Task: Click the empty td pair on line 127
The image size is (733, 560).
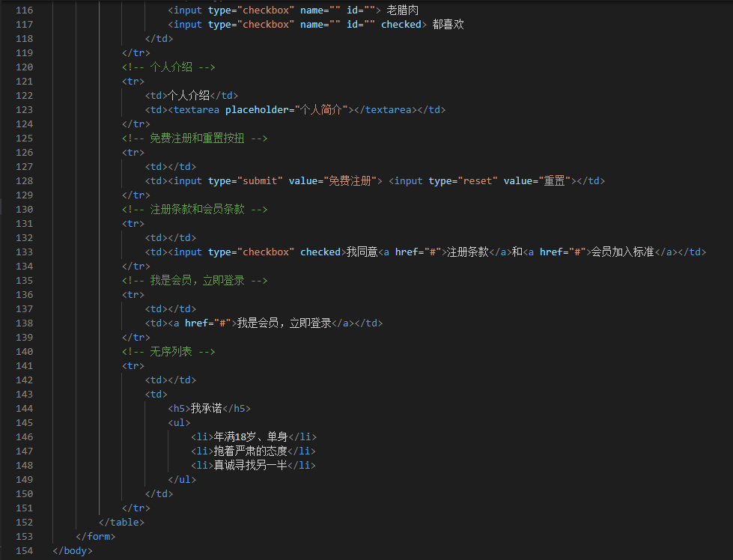Action: click(171, 167)
